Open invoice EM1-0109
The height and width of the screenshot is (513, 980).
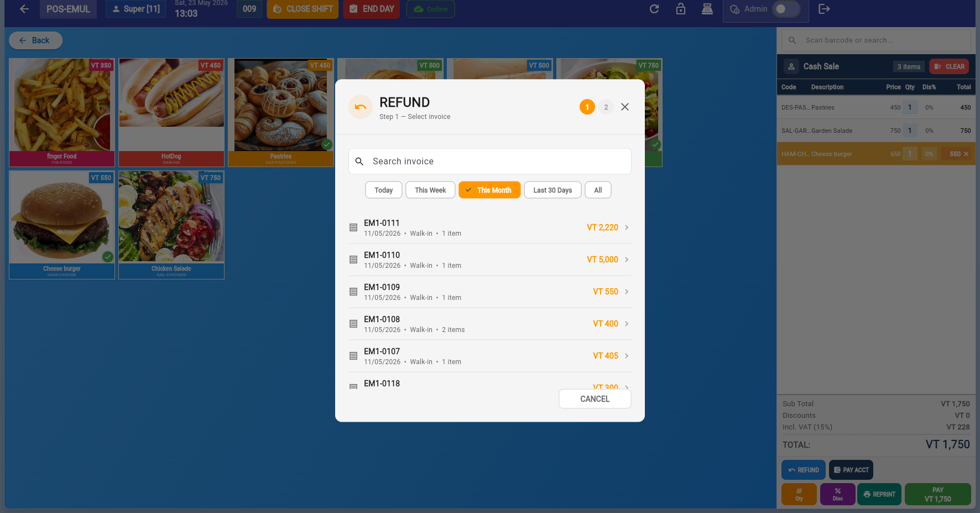point(490,292)
